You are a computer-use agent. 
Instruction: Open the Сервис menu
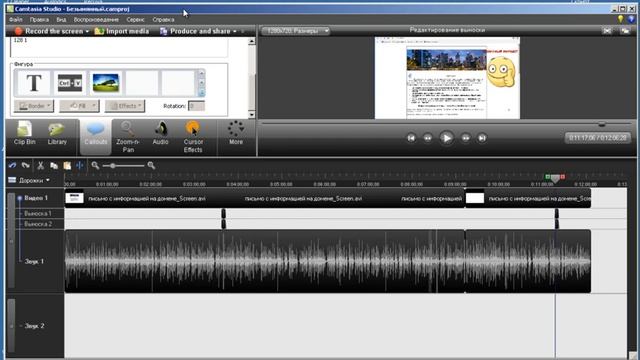click(135, 20)
